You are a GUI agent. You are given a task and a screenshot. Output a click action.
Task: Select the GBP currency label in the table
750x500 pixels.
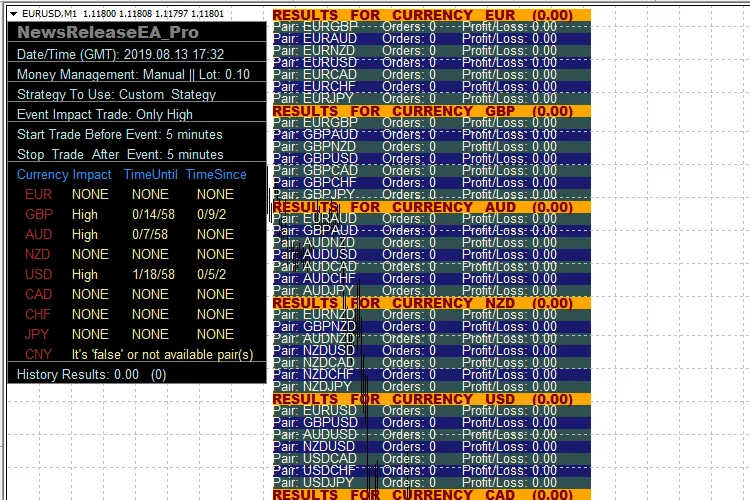click(39, 214)
